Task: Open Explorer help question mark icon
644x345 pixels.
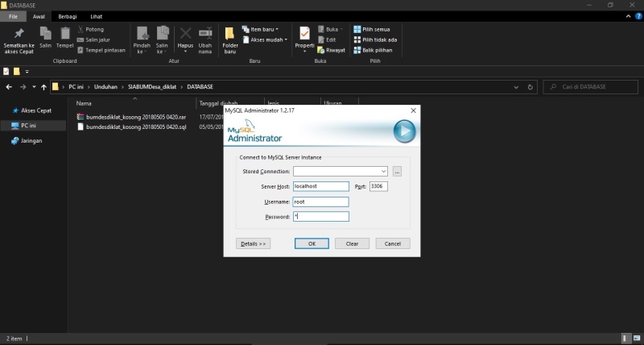Action: pos(638,16)
